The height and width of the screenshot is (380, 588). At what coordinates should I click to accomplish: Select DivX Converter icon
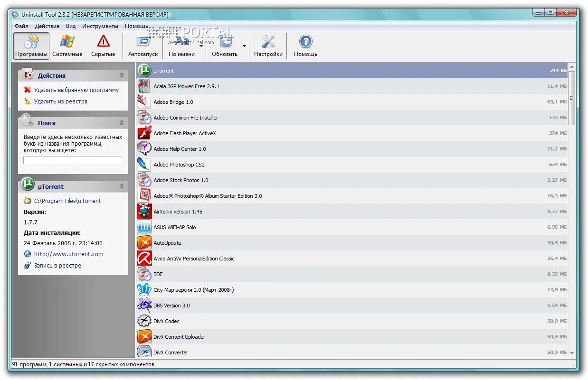pyautogui.click(x=144, y=352)
